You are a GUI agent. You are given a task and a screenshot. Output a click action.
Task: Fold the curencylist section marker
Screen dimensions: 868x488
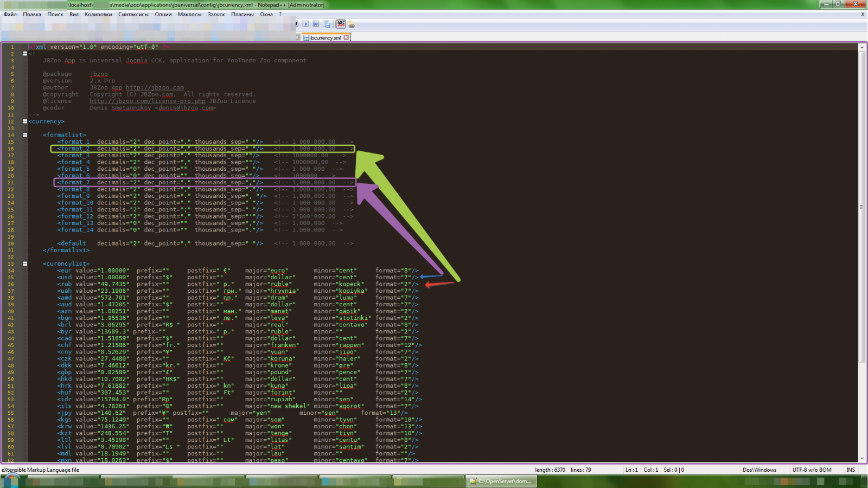pyautogui.click(x=25, y=264)
